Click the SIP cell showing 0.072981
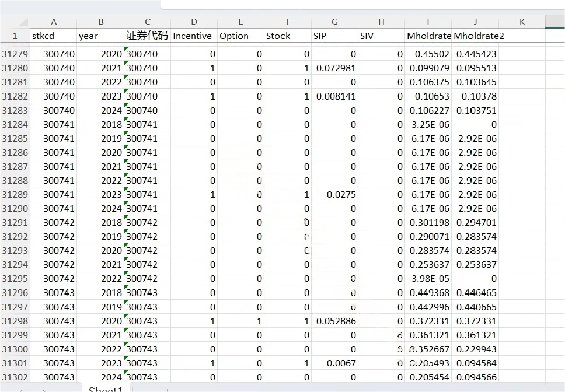565x392 pixels. (334, 68)
